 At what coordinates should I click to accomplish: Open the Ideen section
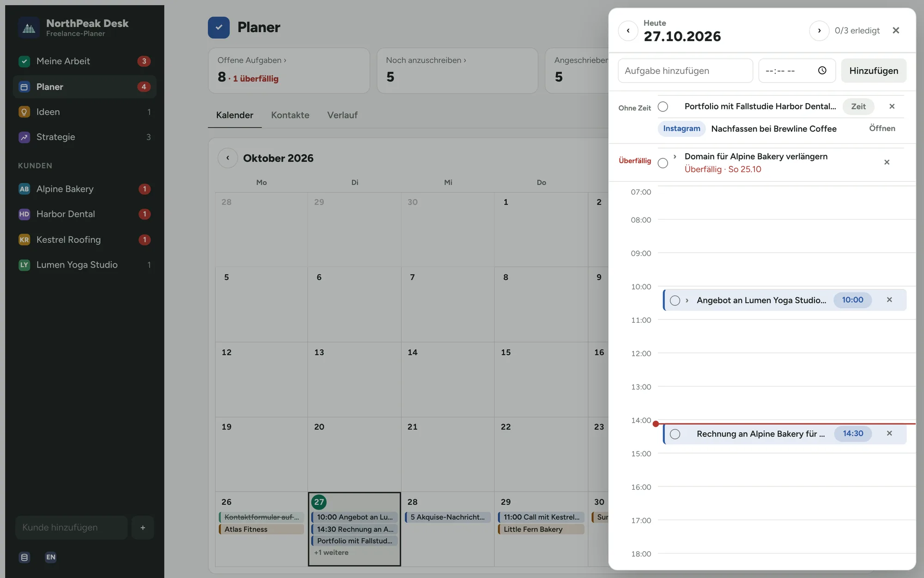85,112
